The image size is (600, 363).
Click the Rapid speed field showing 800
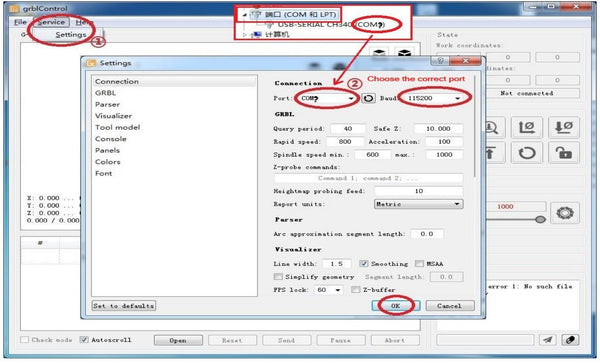coord(345,142)
